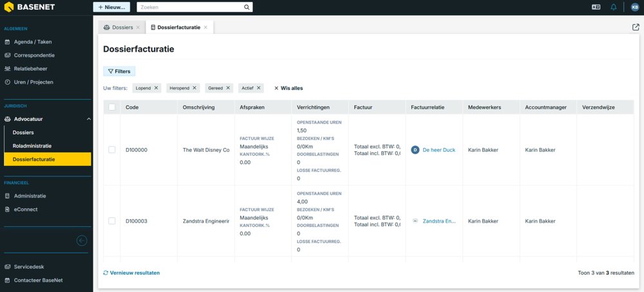Remove the Lopend filter chip
Viewport: 644px width, 292px height.
tap(158, 88)
